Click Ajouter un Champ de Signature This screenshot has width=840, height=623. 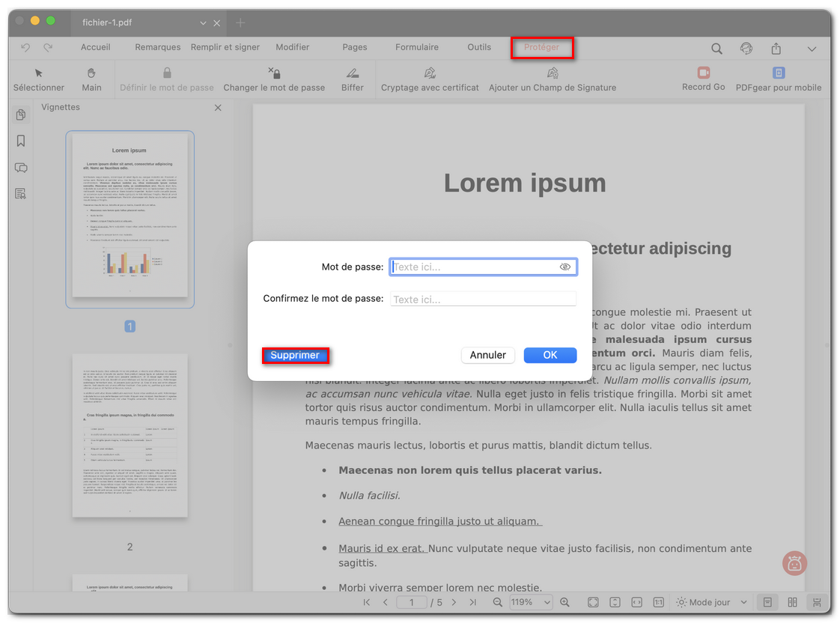[x=552, y=79]
